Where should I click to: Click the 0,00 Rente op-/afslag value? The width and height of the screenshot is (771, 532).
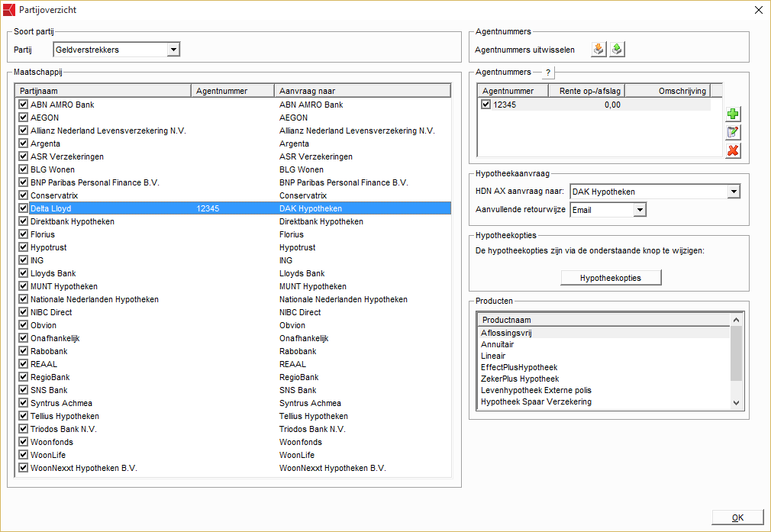tap(612, 105)
